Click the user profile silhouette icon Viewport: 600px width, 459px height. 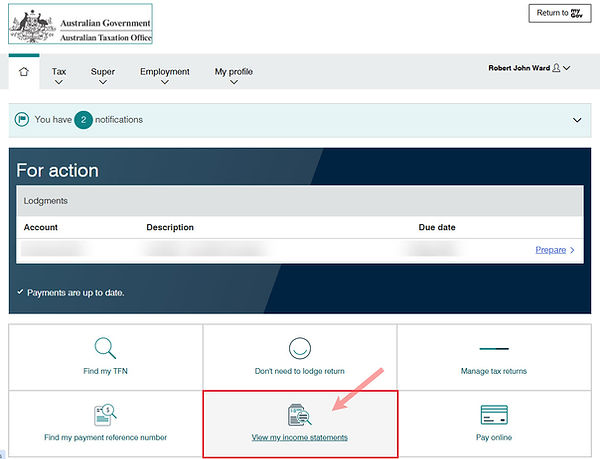(x=556, y=68)
